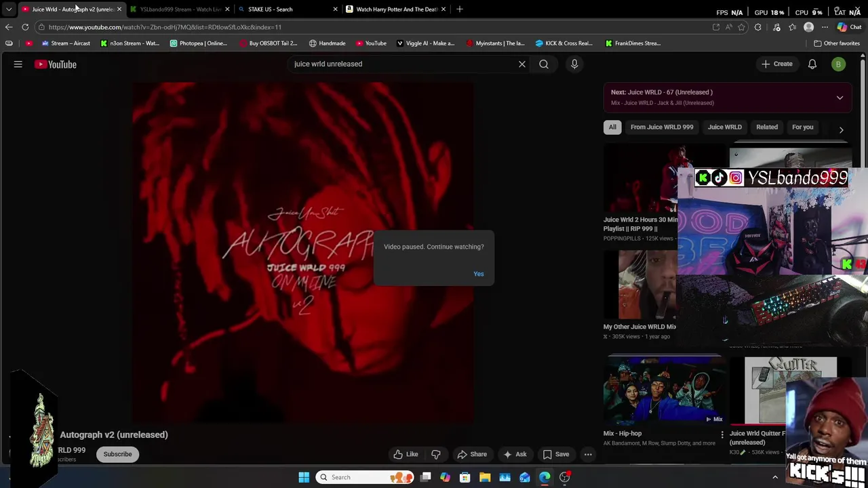Open File Explorer from taskbar

[x=485, y=477]
